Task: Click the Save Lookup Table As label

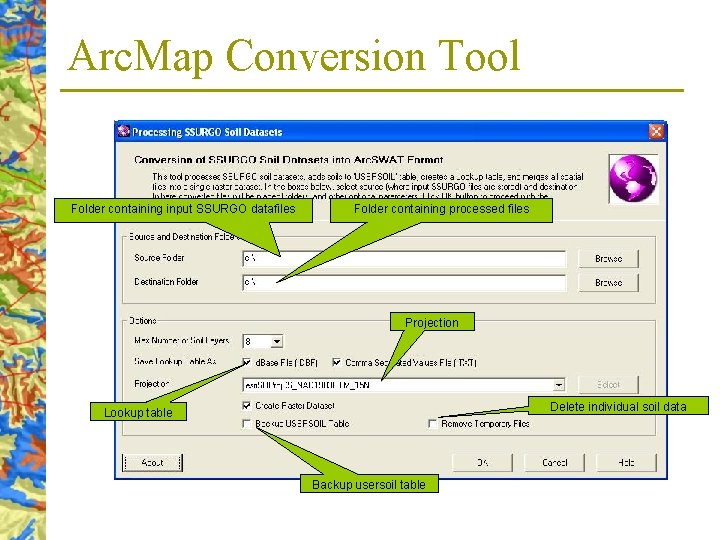Action: point(175,362)
